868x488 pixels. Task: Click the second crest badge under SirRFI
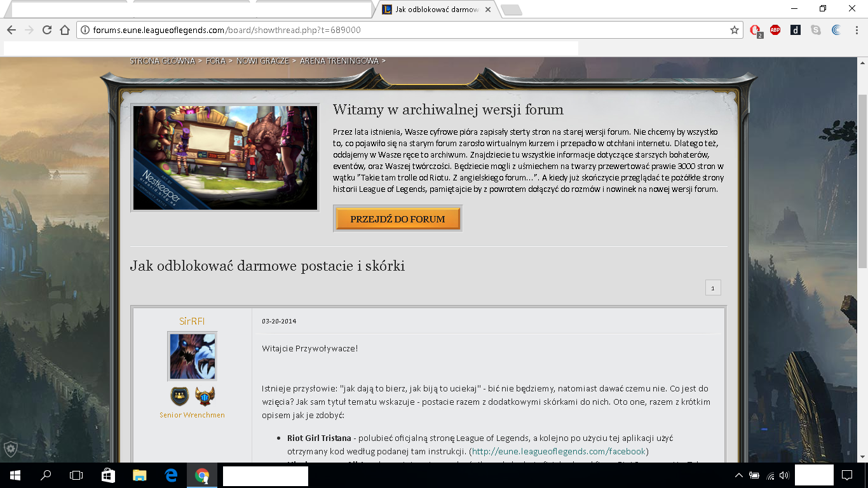[x=205, y=396]
